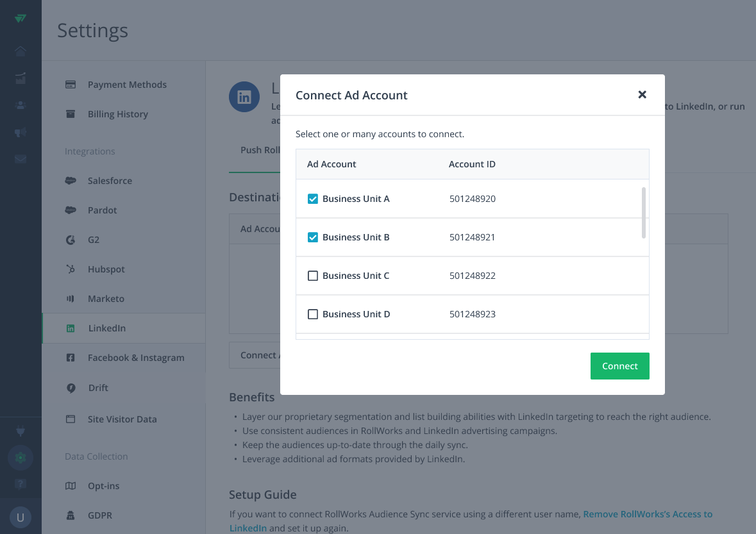Click the Salesforce cloud icon
The image size is (756, 534).
point(71,181)
